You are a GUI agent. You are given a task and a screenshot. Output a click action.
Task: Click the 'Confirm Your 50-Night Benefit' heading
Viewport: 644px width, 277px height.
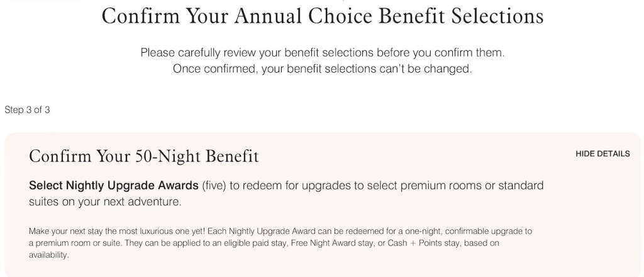pos(144,156)
